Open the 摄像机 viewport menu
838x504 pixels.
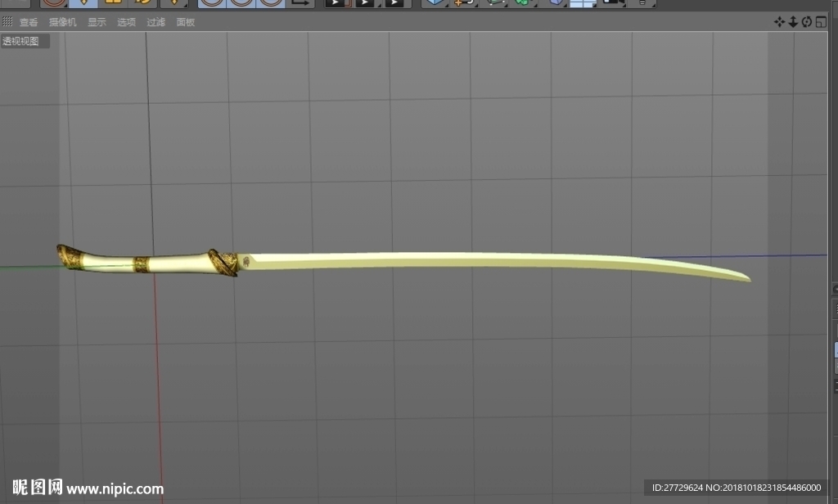point(62,22)
